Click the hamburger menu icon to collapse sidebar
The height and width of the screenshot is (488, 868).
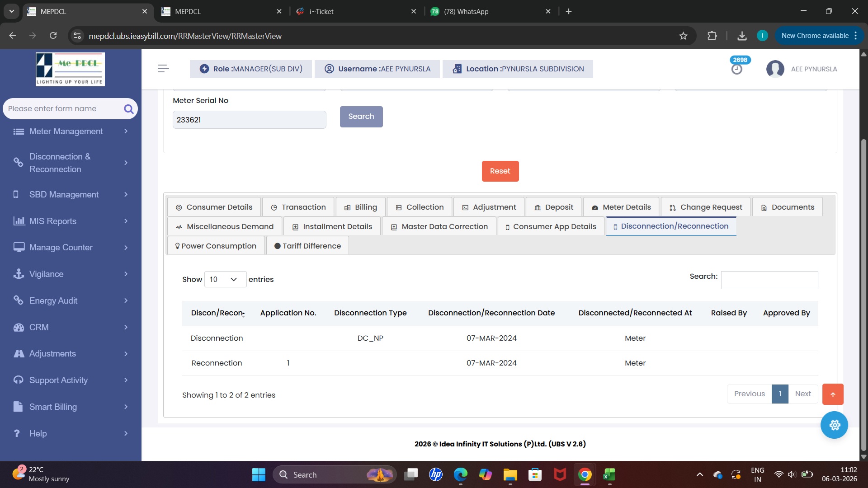[x=163, y=69]
